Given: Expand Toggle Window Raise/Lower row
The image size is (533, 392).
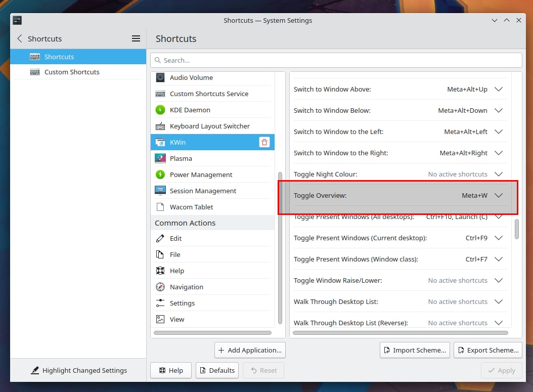Looking at the screenshot, I should click(498, 281).
